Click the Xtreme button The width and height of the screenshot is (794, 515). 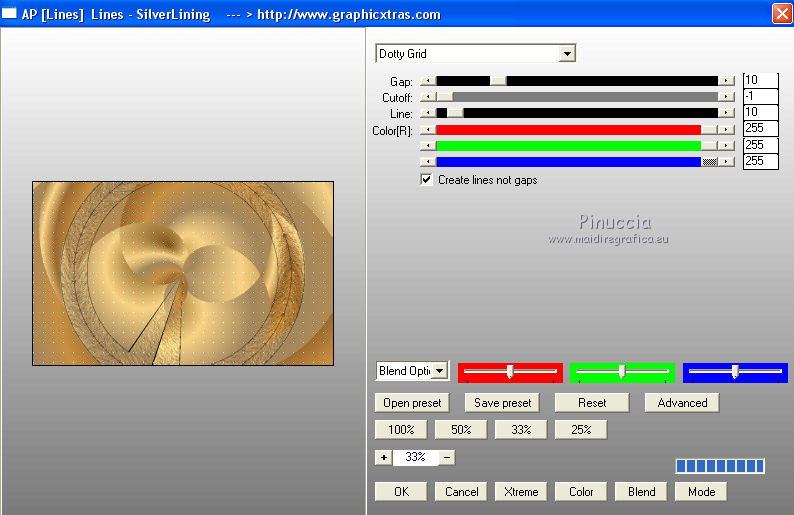pyautogui.click(x=521, y=492)
